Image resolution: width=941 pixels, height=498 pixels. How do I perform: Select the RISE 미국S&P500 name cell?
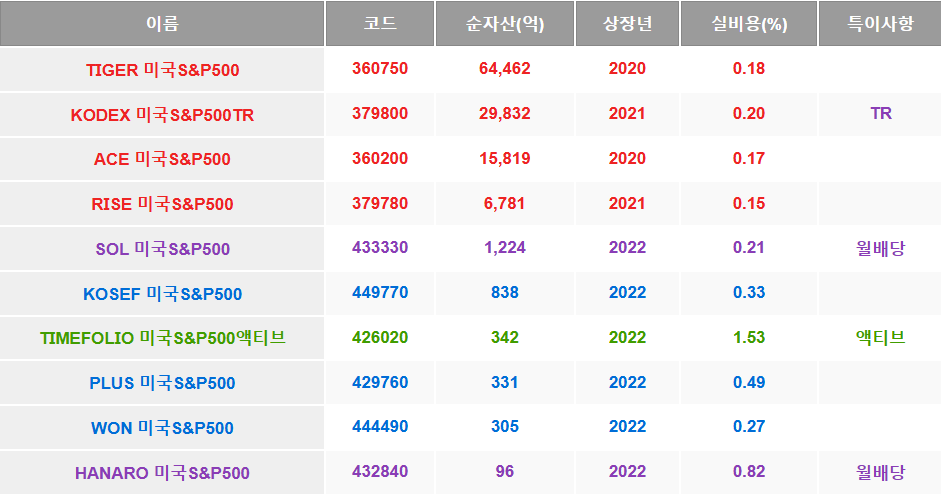162,204
